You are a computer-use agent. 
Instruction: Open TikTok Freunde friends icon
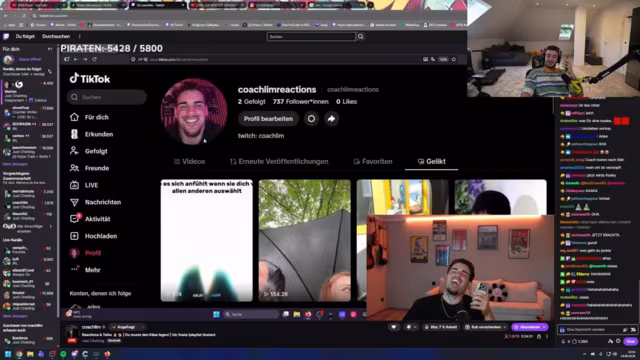[74, 168]
